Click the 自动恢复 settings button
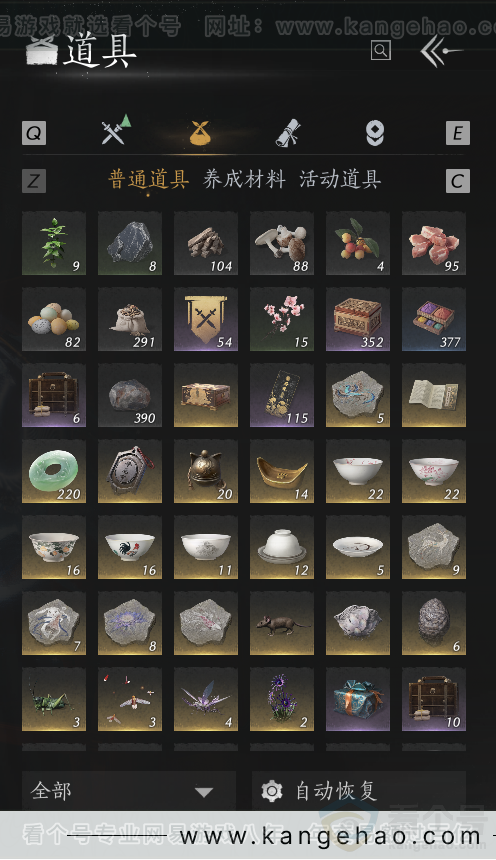This screenshot has width=496, height=860. pyautogui.click(x=359, y=791)
